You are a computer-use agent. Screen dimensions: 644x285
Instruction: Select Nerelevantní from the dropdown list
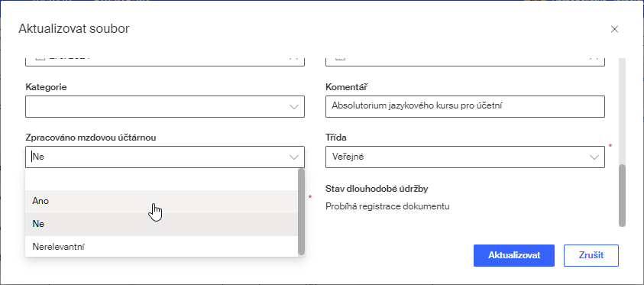pos(161,247)
